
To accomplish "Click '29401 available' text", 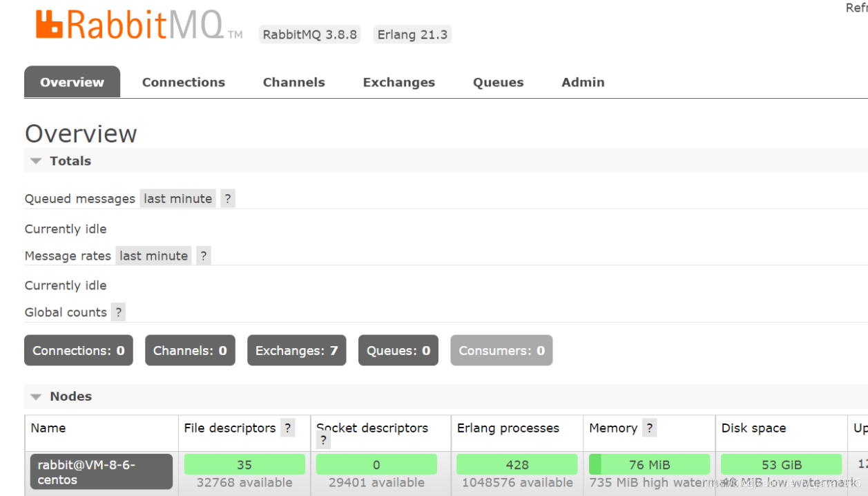I will click(376, 483).
